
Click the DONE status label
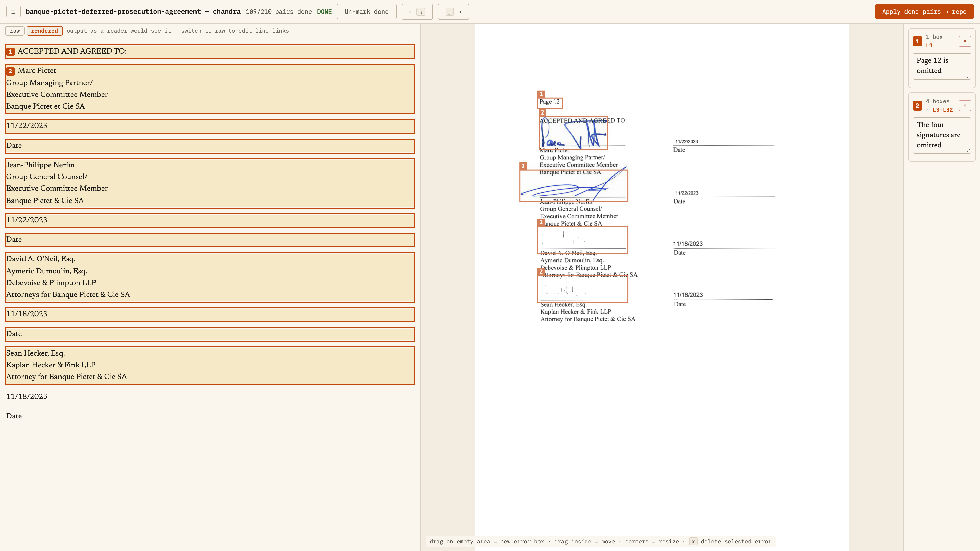click(324, 12)
